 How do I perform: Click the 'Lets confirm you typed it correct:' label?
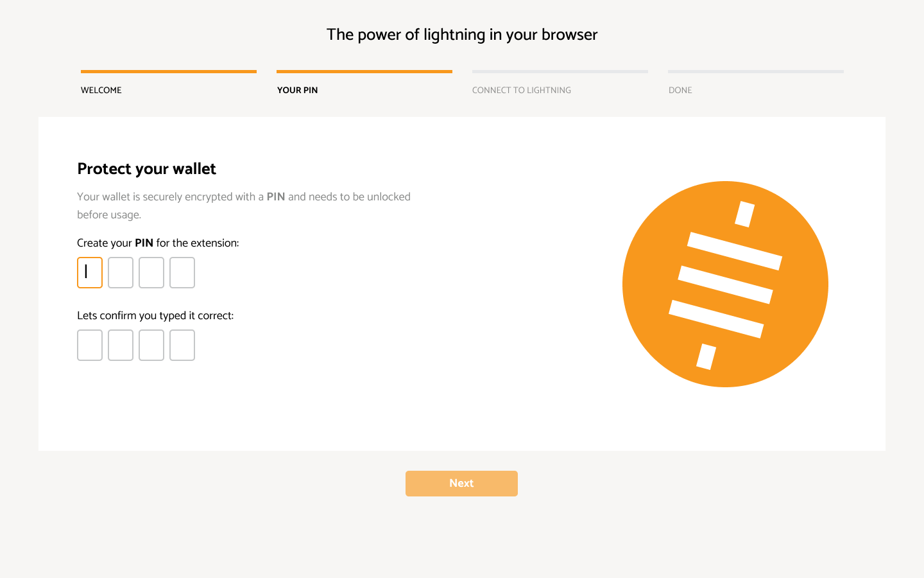pyautogui.click(x=155, y=316)
